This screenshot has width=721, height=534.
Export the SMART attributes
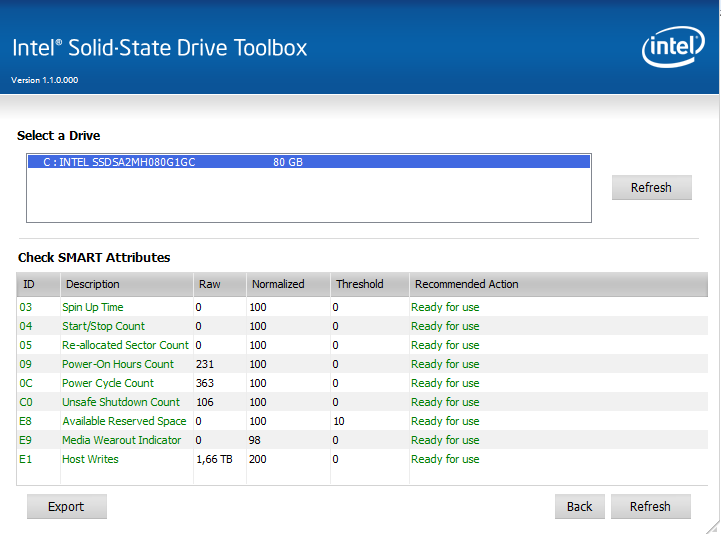(x=67, y=506)
